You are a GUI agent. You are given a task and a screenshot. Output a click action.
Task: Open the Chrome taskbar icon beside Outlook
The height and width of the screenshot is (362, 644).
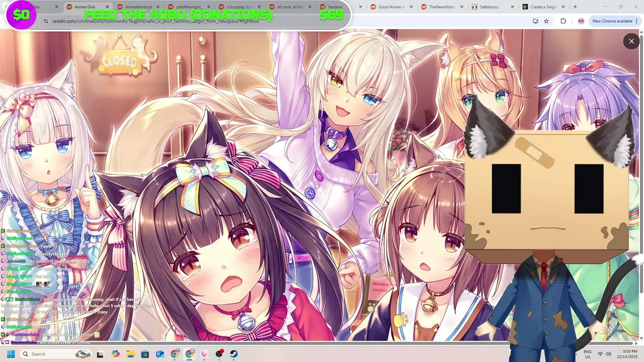coord(175,354)
